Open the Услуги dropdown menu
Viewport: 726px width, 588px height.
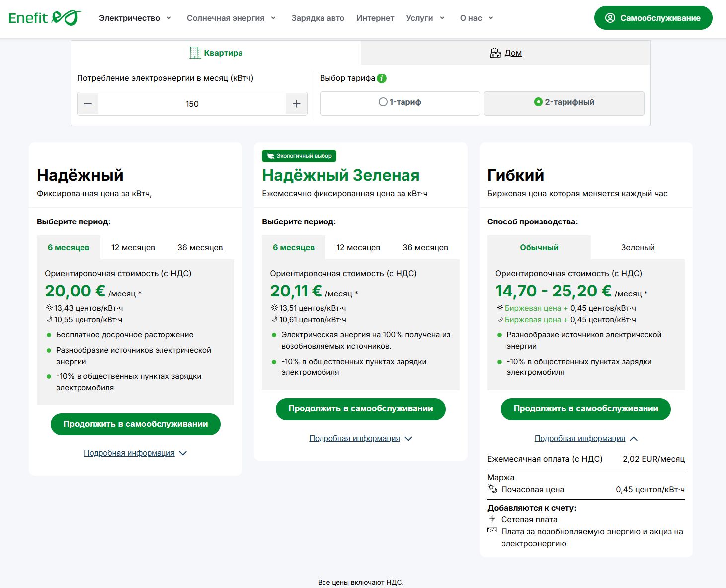tap(425, 18)
